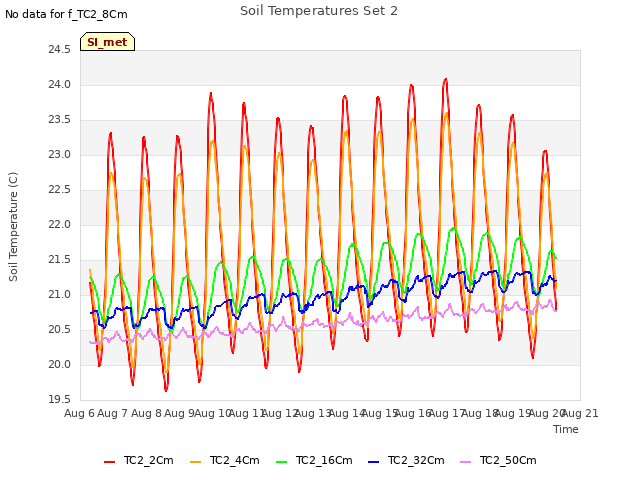
Task: Click the 24.0 y-axis tick label
Action: [x=60, y=85]
